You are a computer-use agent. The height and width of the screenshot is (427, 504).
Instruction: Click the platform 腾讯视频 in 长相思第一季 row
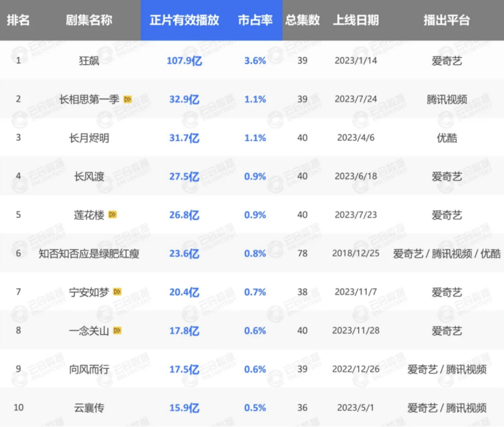click(x=447, y=99)
